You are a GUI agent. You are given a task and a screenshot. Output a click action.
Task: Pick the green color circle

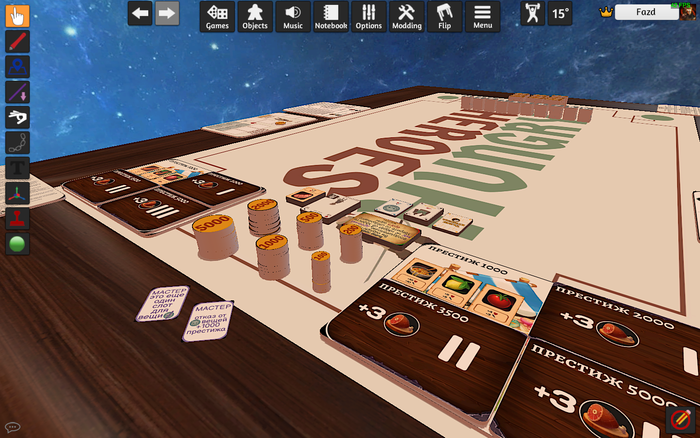click(x=17, y=244)
